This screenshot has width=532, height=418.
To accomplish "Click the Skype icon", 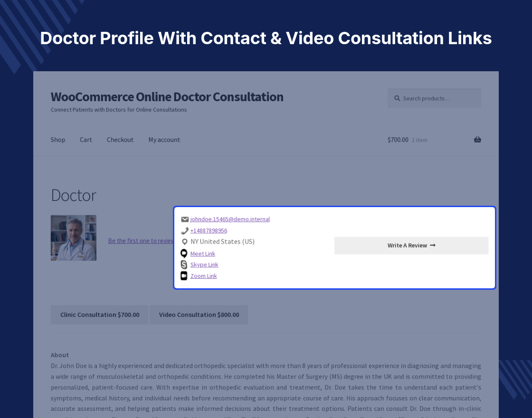I will click(184, 265).
